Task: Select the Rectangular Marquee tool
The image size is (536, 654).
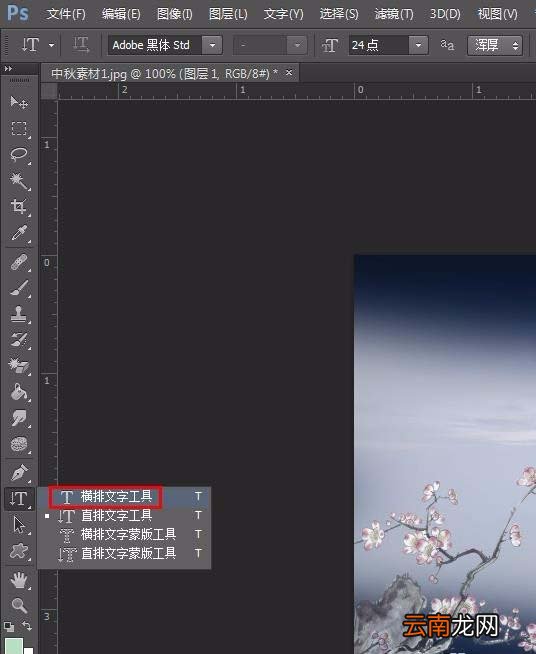Action: tap(19, 128)
